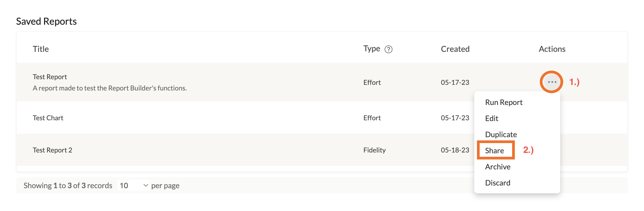Open the Test Report title link
The image size is (644, 211).
(50, 77)
